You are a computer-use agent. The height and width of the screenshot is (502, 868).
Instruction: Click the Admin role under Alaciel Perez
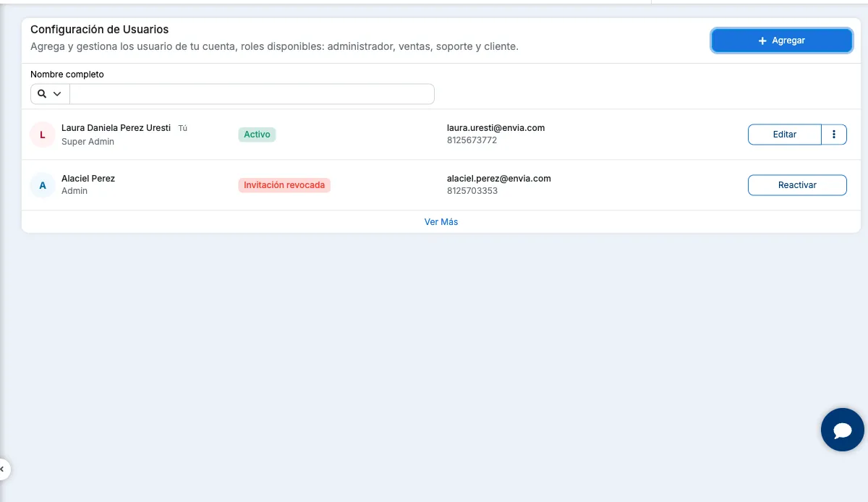point(75,191)
